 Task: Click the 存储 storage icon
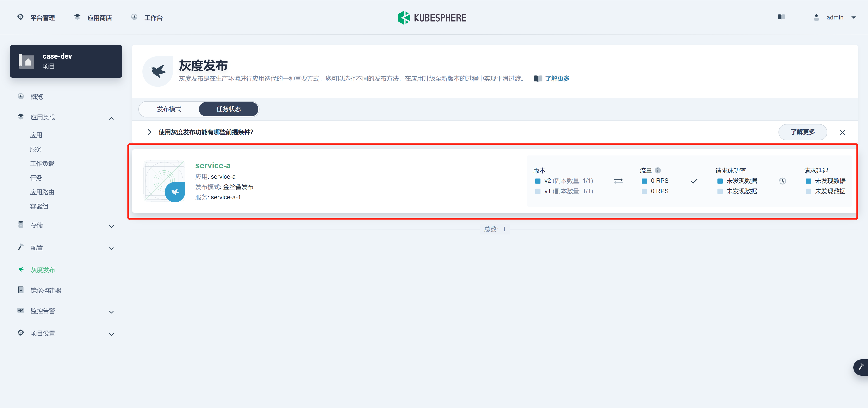pos(21,224)
